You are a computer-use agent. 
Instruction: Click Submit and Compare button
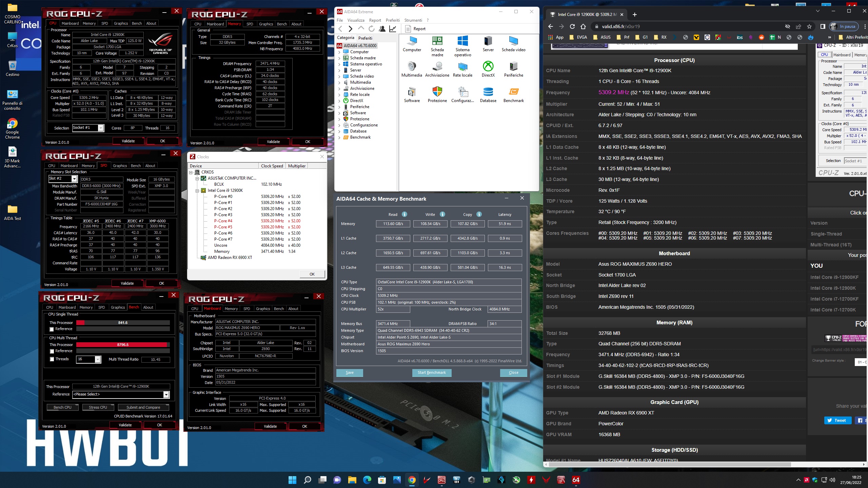[143, 407]
